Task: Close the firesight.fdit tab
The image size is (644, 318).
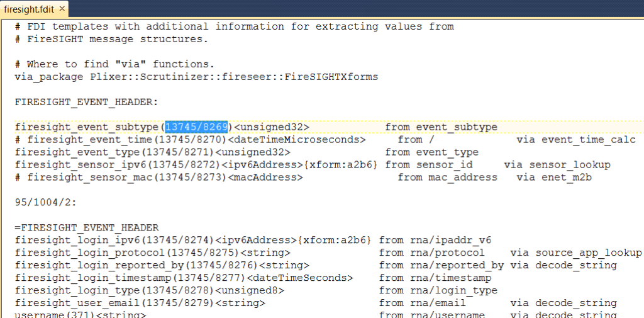Action: tap(61, 9)
